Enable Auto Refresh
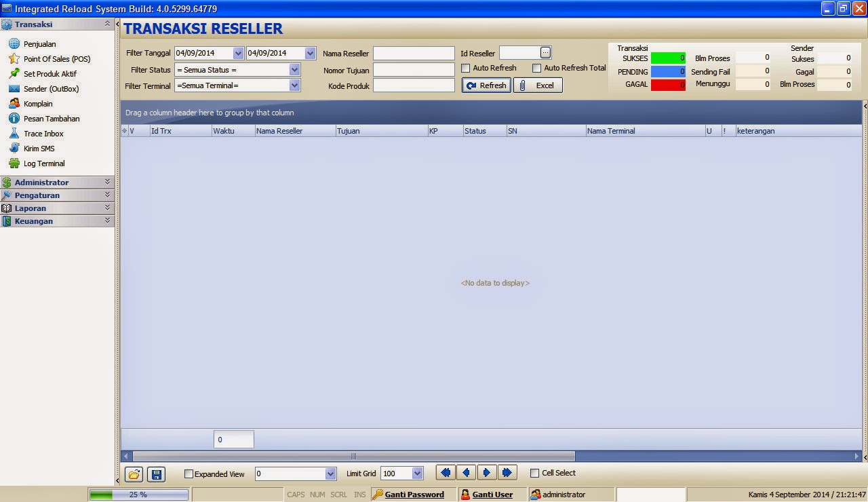Screen dimensions: 868x502 pyautogui.click(x=466, y=68)
